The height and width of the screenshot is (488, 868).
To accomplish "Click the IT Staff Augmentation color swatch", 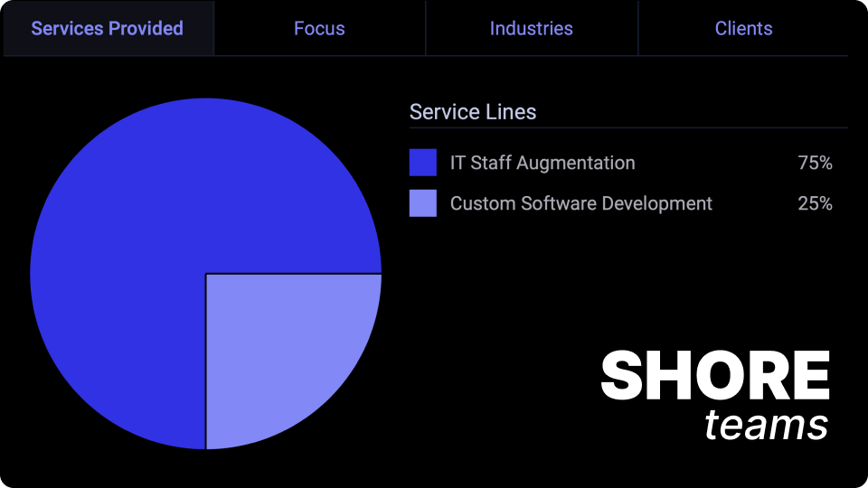I will coord(423,163).
